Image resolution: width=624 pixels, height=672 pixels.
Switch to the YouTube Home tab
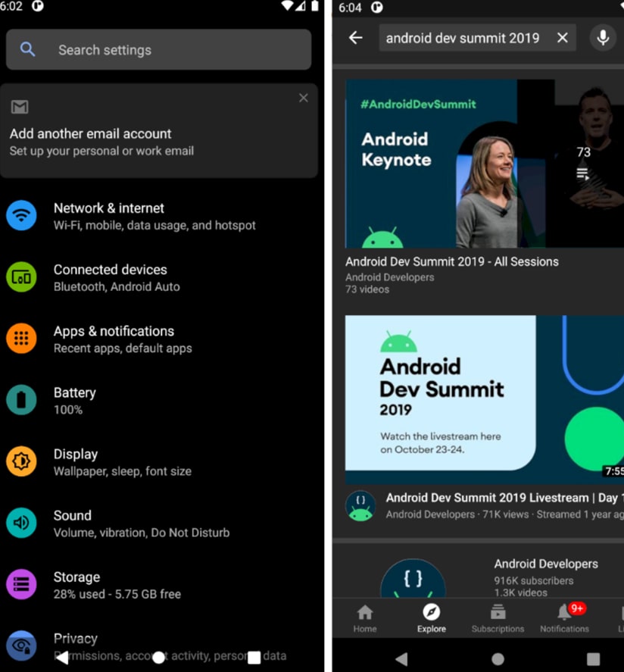(x=365, y=618)
